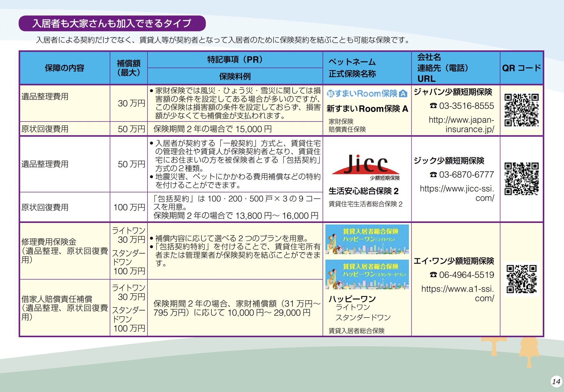This screenshot has height=392, width=564.
Task: Click the 補償額(最大) column header
Action: (x=129, y=68)
